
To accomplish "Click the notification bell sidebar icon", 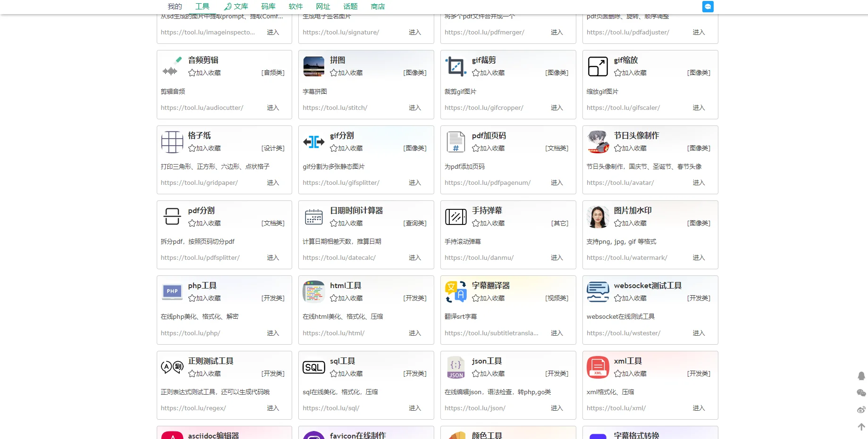I will pyautogui.click(x=861, y=376).
